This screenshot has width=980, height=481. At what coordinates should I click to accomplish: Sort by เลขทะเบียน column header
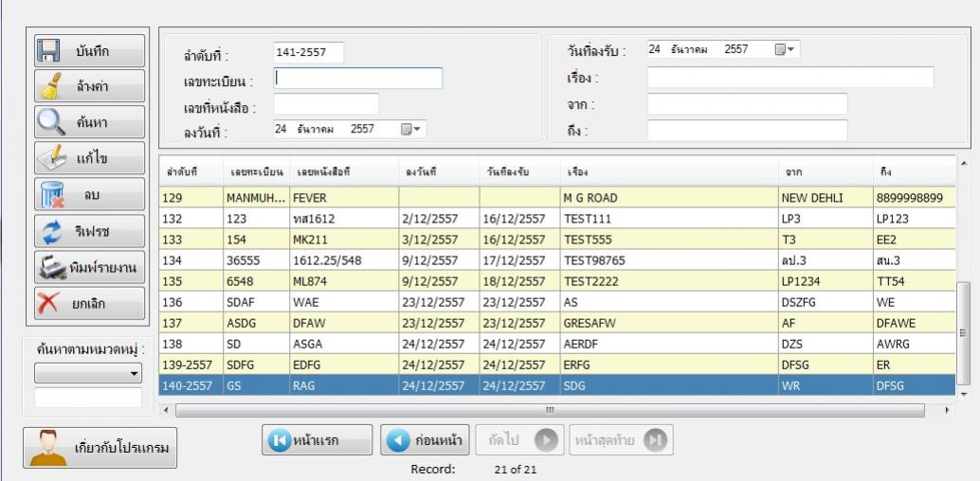[x=256, y=171]
